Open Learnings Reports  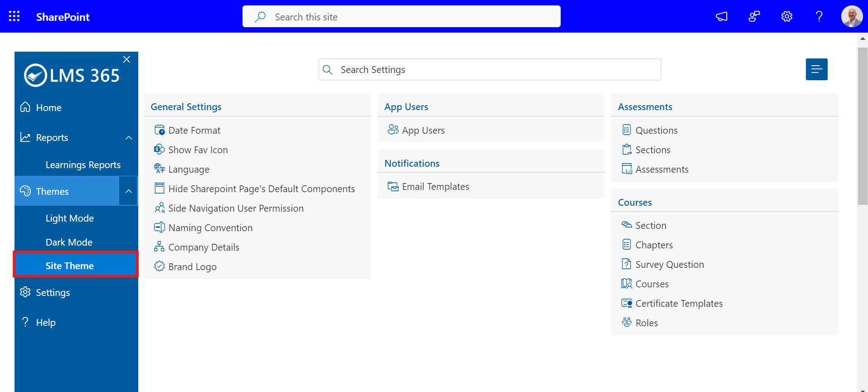click(x=83, y=165)
